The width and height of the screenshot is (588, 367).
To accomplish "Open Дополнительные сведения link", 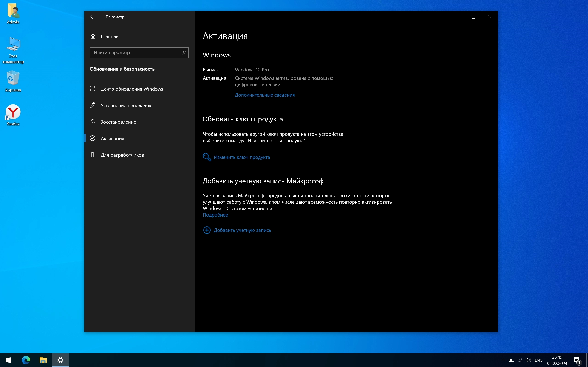I will [265, 95].
